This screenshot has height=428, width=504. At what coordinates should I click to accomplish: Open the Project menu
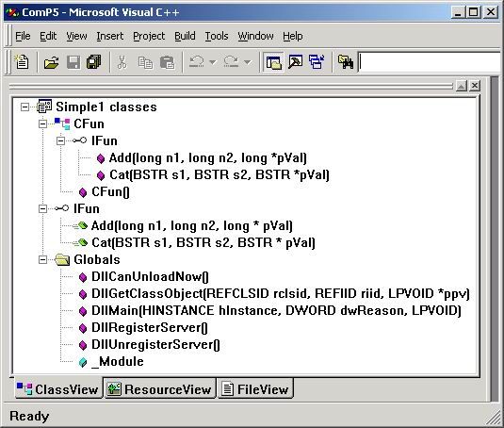149,36
